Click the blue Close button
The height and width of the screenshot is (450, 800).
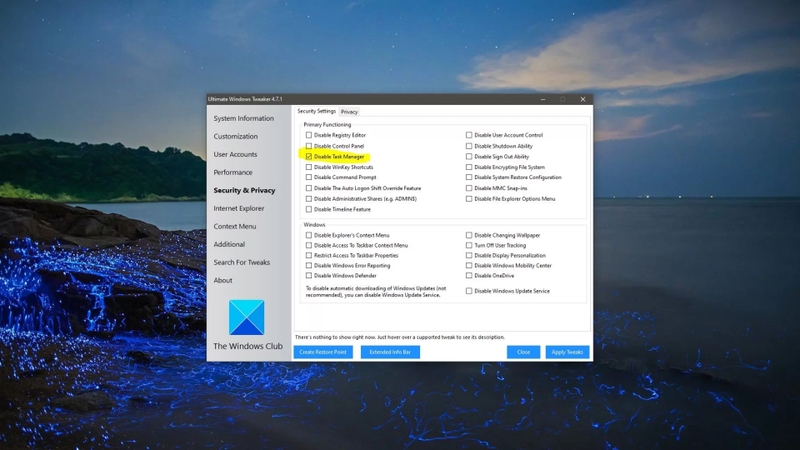[523, 352]
